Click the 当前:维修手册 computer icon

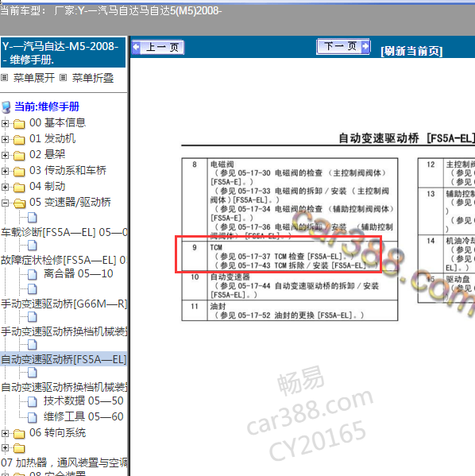(x=6, y=107)
